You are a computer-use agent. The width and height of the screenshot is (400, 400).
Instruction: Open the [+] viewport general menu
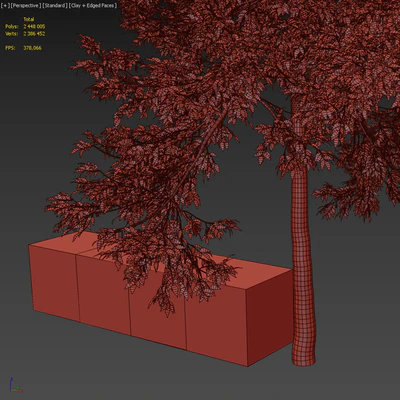coord(5,6)
